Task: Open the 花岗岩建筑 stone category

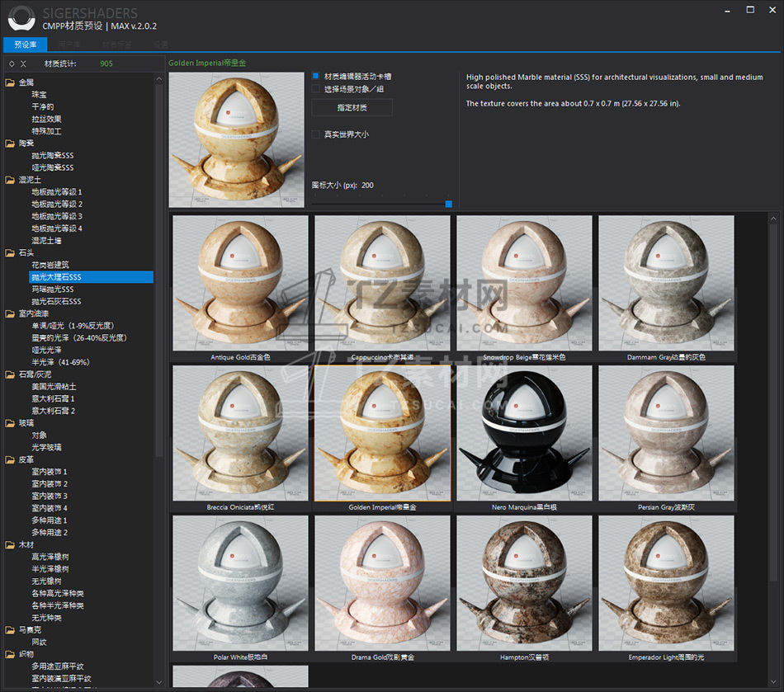Action: tap(50, 265)
